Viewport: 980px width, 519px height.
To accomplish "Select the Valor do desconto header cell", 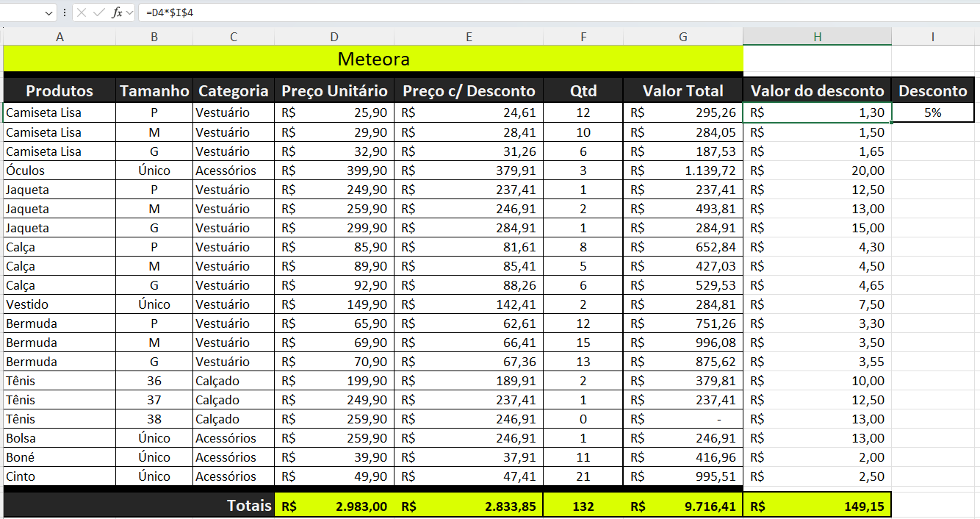I will tap(817, 90).
